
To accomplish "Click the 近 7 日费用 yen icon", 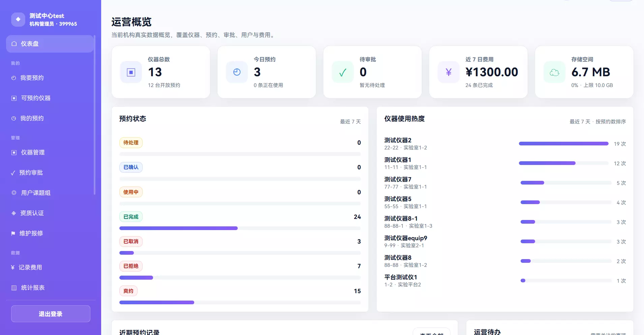I will coord(449,72).
